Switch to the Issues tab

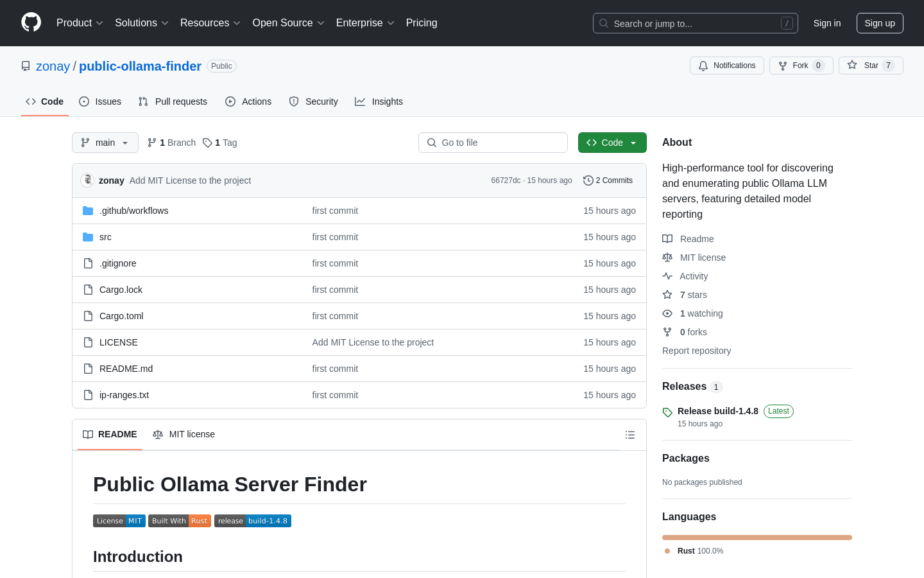100,101
